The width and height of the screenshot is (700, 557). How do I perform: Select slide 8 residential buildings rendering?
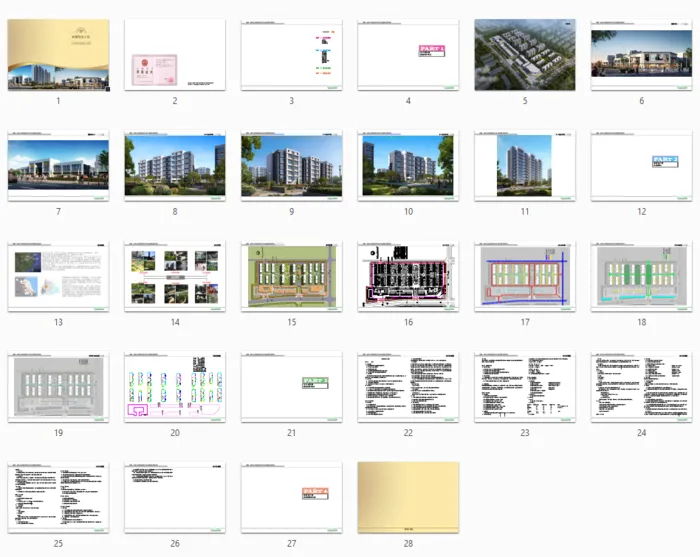pos(175,166)
